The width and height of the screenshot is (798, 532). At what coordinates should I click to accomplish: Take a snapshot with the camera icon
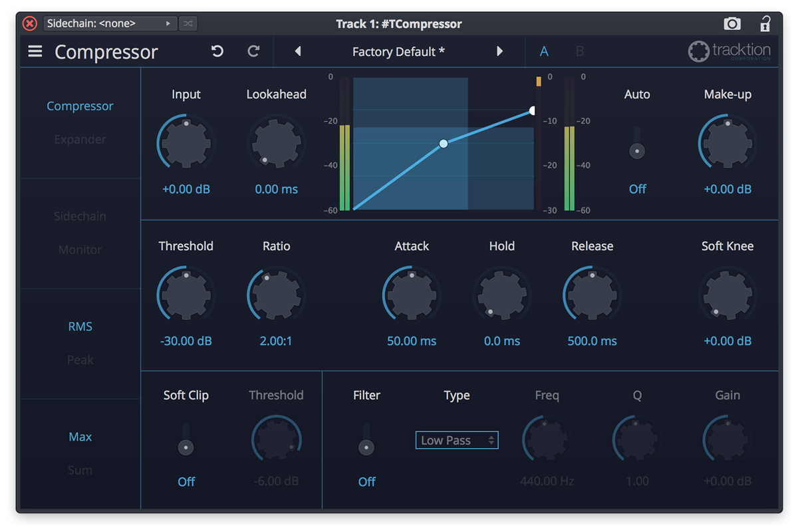(732, 23)
